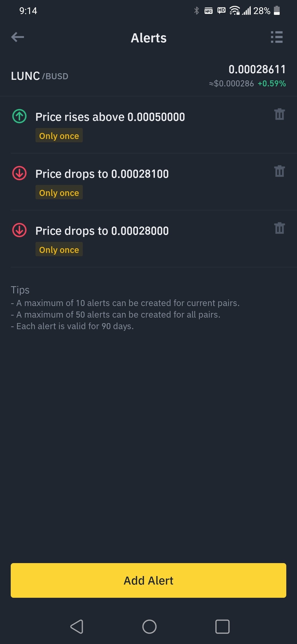Delete the 0.00050000 rise alert
Screen dimensions: 297x644
pyautogui.click(x=279, y=114)
